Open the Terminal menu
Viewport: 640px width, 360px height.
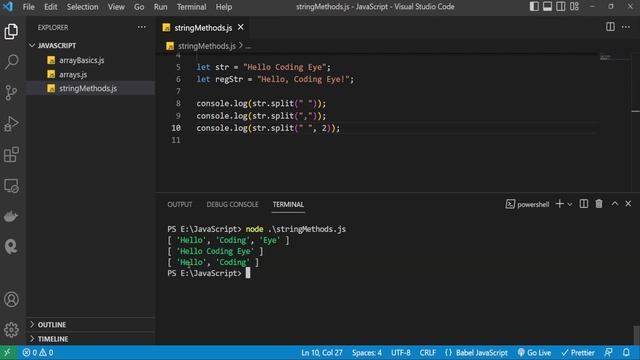click(x=191, y=7)
